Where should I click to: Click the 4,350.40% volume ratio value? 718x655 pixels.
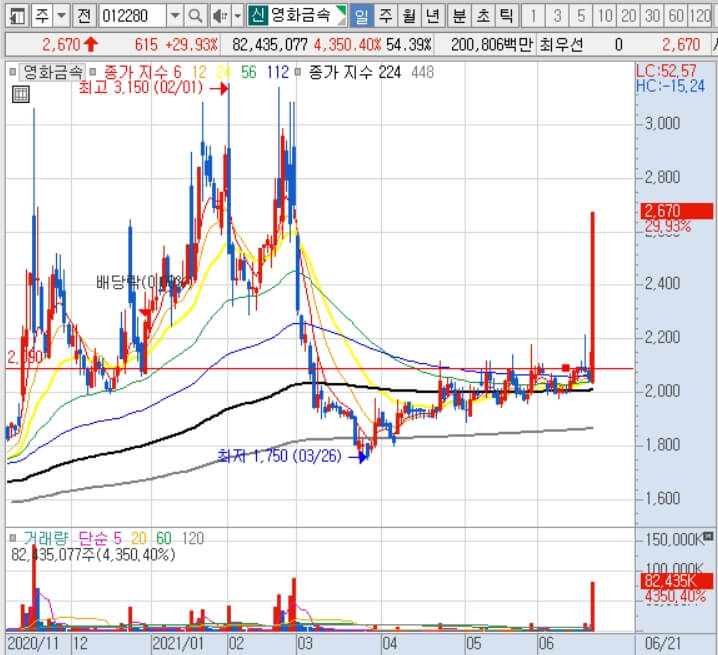(x=348, y=45)
